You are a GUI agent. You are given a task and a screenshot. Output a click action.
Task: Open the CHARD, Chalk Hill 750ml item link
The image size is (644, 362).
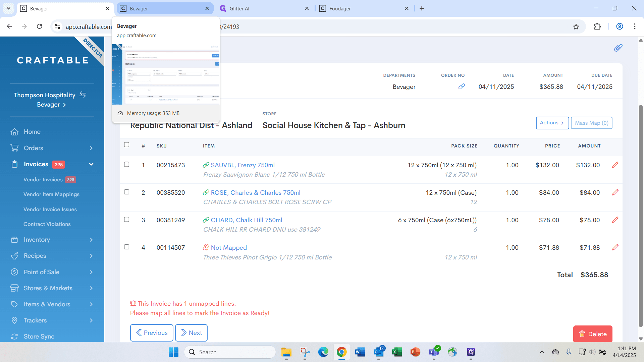(x=247, y=220)
